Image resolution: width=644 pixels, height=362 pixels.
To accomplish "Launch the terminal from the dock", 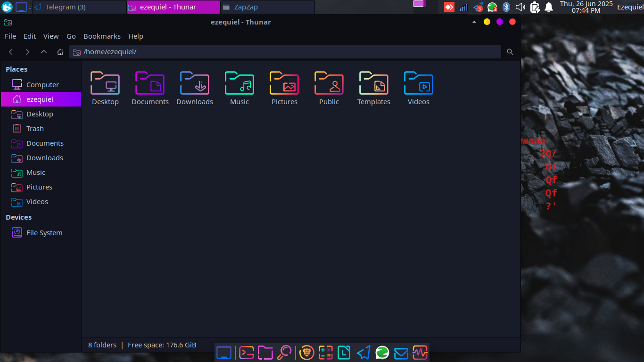I will pos(247,353).
